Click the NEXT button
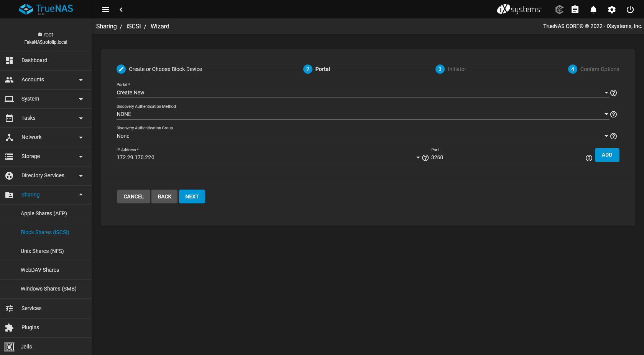 point(192,196)
